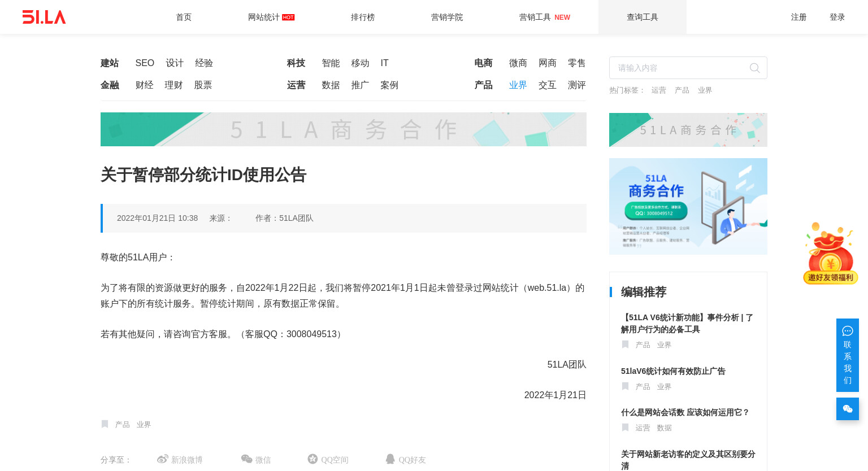
Task: Select the highlighted 业界 category
Action: [x=518, y=85]
